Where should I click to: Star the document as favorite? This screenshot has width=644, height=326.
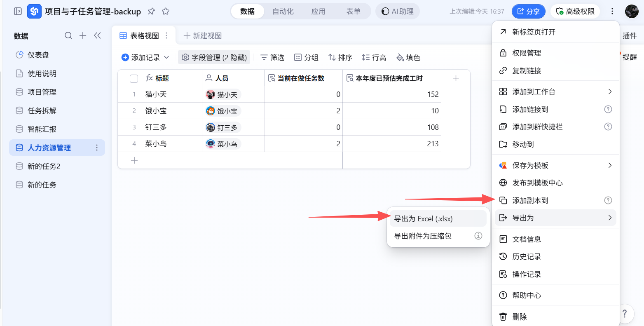tap(166, 12)
